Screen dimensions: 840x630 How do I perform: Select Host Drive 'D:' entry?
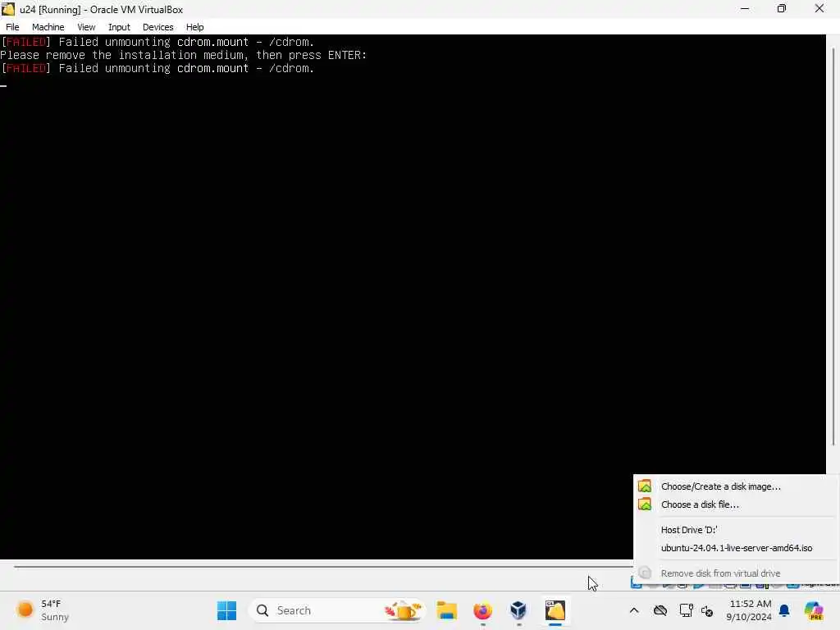click(x=689, y=530)
